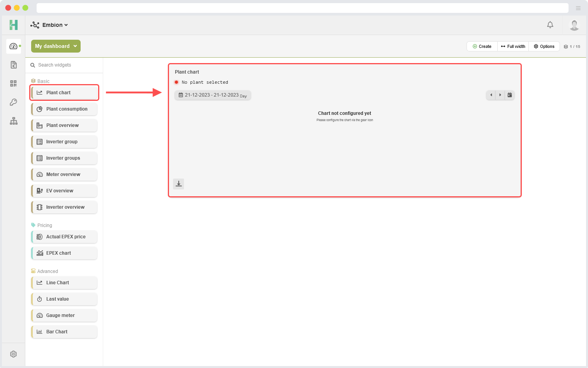Download the plant chart data

(179, 184)
